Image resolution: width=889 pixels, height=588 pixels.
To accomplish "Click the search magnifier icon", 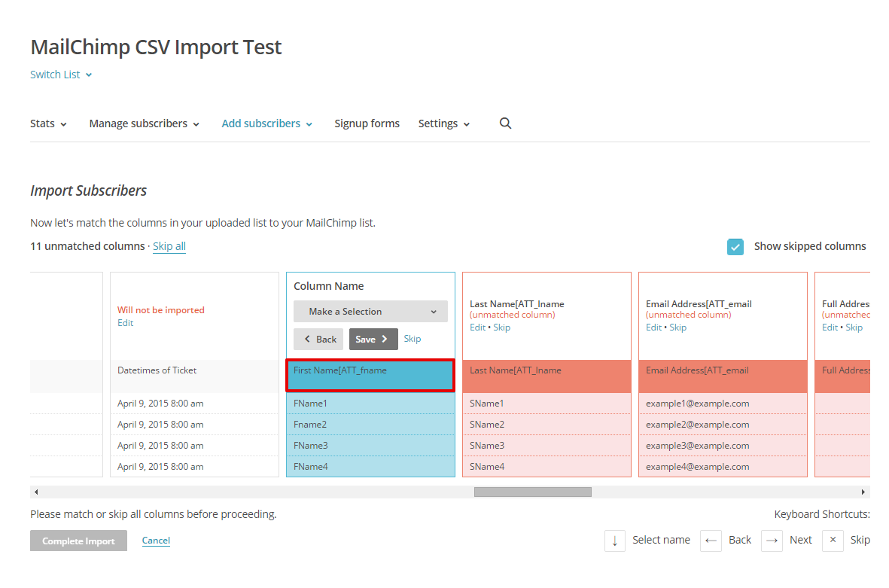I will 505,123.
